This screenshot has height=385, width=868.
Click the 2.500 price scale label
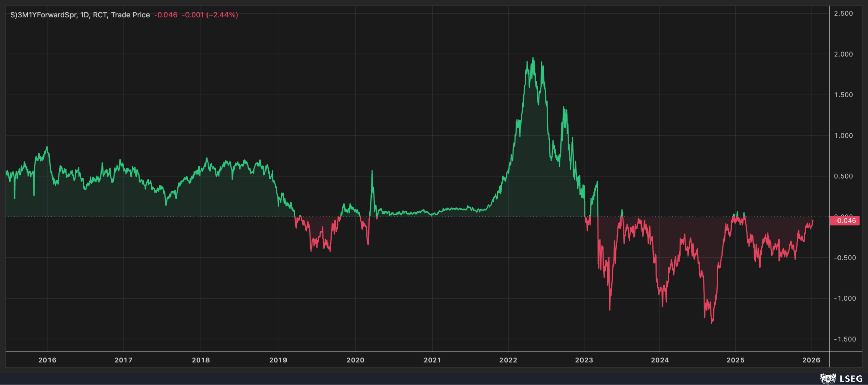click(x=843, y=13)
